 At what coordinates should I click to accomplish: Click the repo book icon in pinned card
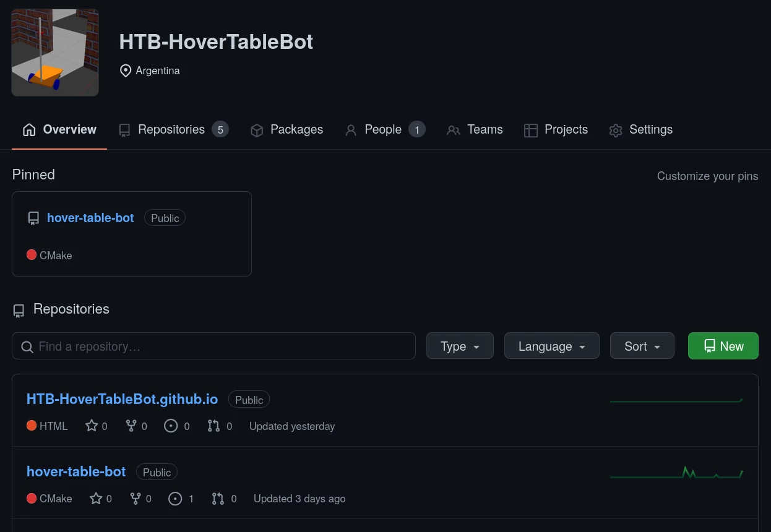33,218
